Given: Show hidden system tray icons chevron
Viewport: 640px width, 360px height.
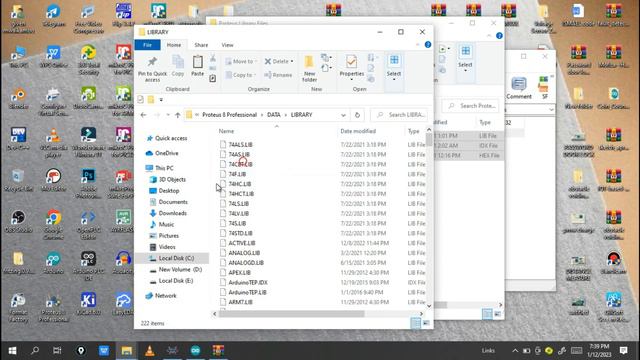Looking at the screenshot, I should pyautogui.click(x=515, y=351).
